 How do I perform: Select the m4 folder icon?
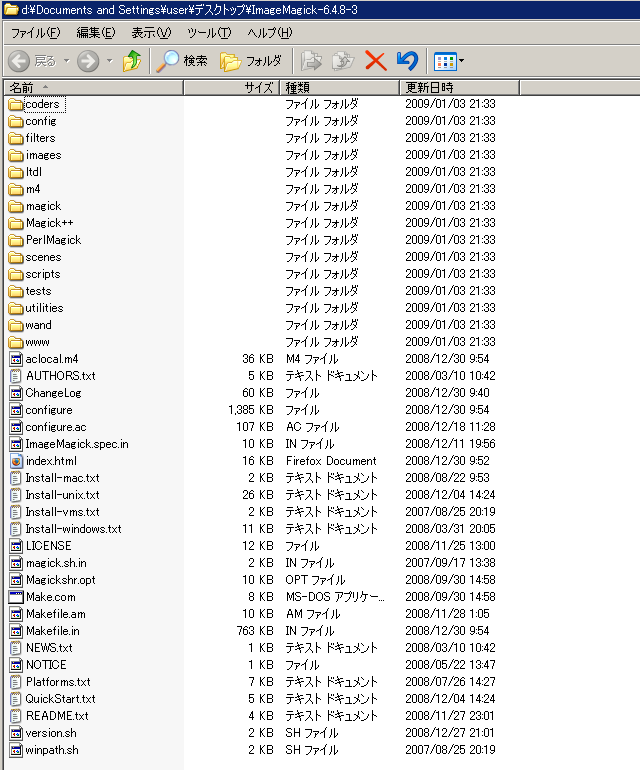tap(16, 189)
